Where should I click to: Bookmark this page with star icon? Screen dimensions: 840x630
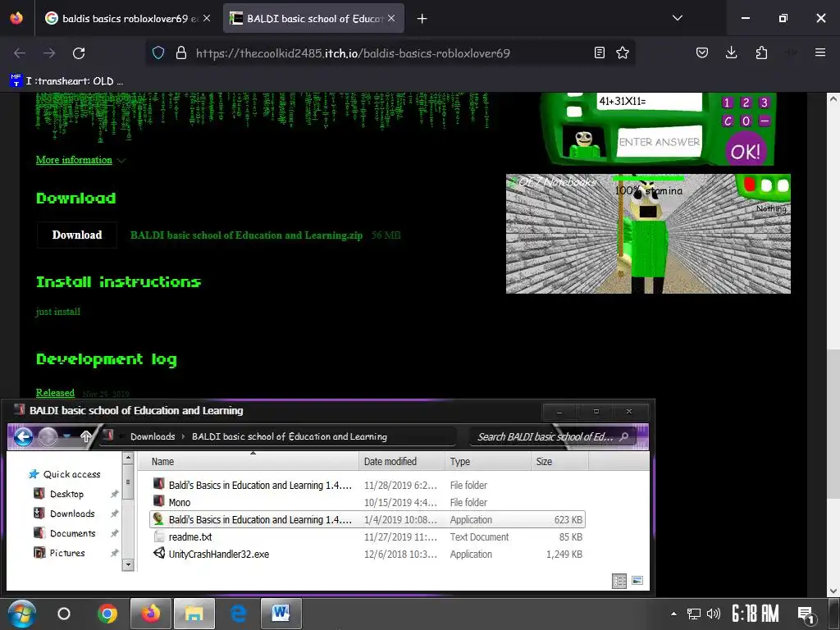point(622,52)
